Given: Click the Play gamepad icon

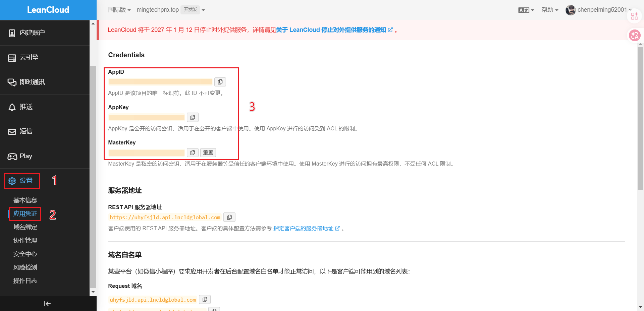Looking at the screenshot, I should click(12, 157).
